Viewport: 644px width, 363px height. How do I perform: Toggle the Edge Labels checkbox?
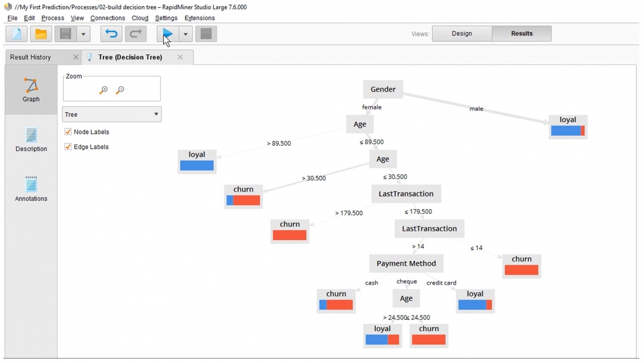click(68, 147)
